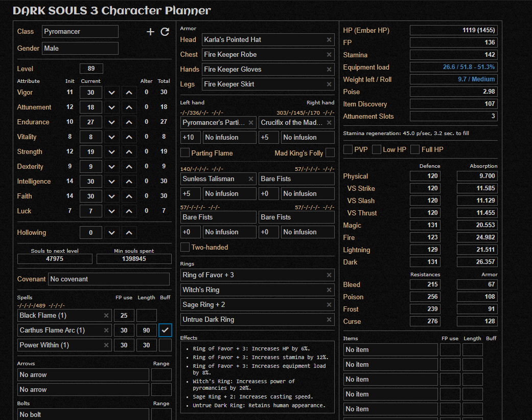
Task: Open the No bolt dropdown
Action: pyautogui.click(x=83, y=414)
